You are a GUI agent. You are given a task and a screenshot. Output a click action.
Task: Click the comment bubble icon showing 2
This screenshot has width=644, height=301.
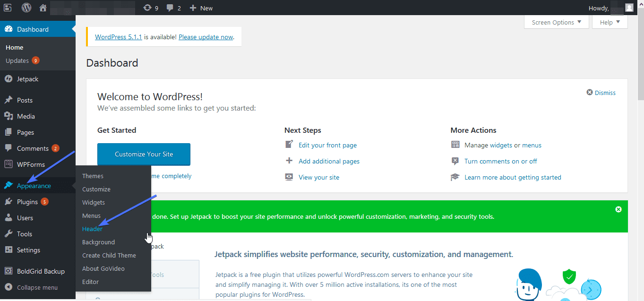[170, 8]
